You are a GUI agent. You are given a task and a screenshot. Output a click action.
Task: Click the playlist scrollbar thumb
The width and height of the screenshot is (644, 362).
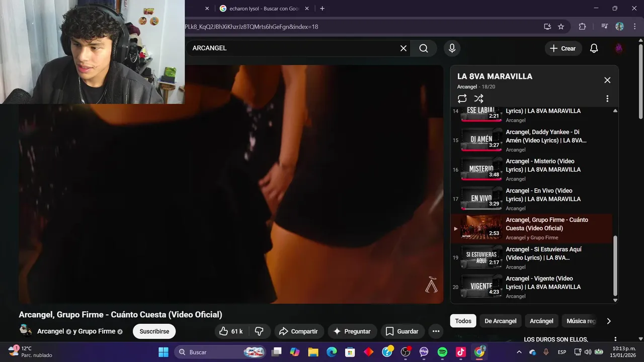pos(615,265)
